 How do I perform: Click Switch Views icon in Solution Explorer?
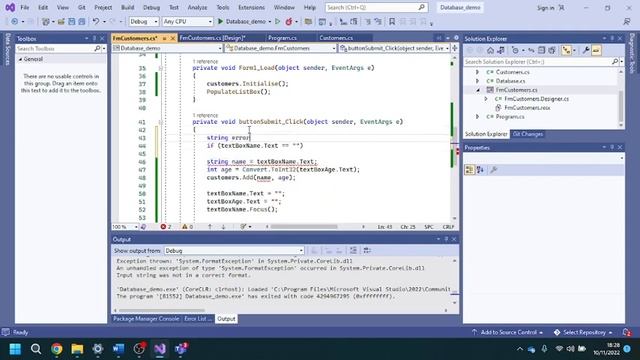pyautogui.click(x=501, y=50)
